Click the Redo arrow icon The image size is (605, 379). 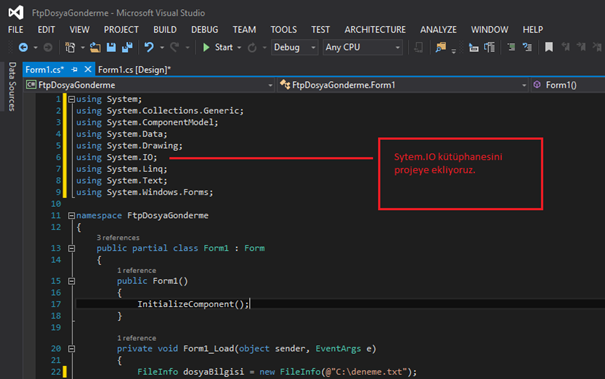pyautogui.click(x=174, y=47)
